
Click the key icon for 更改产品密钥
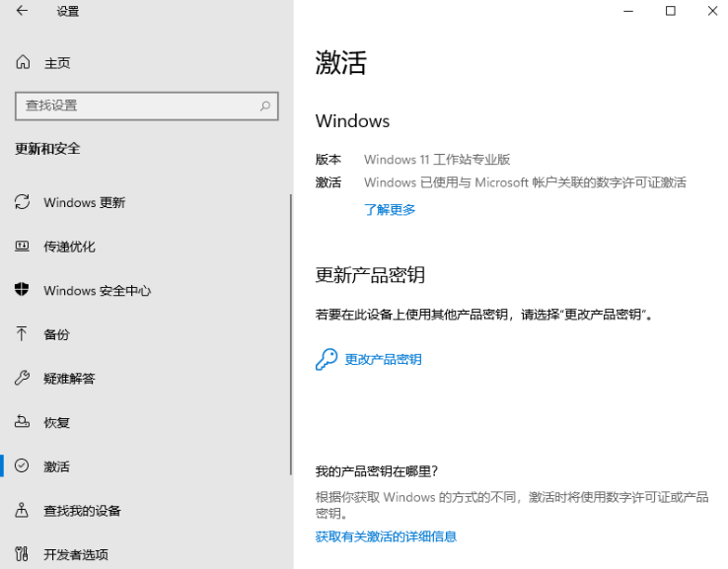[x=327, y=359]
